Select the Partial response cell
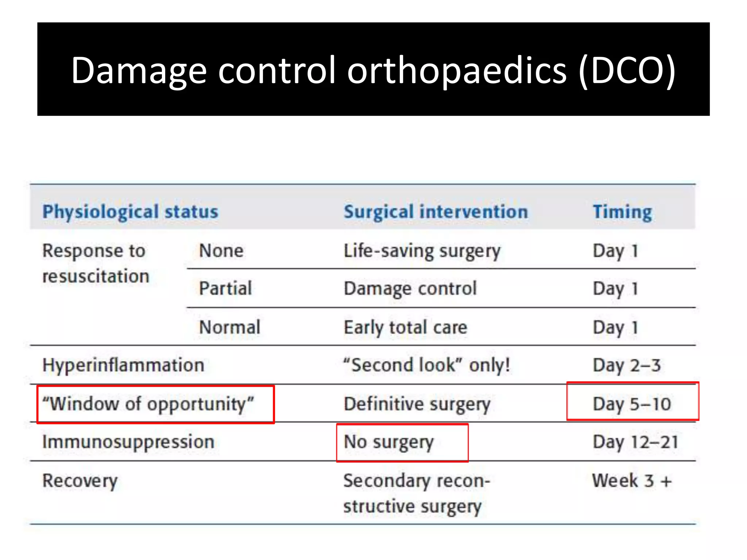The width and height of the screenshot is (747, 560). tap(225, 288)
